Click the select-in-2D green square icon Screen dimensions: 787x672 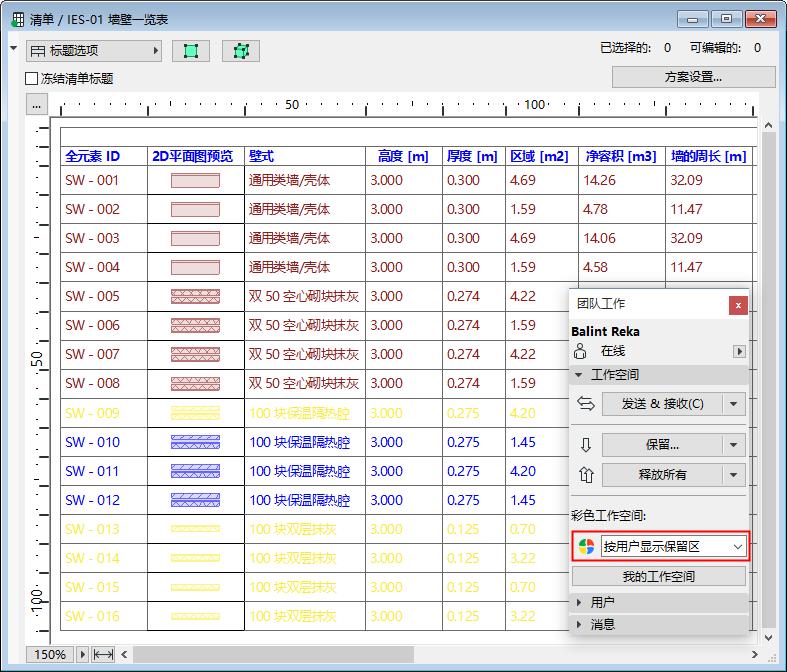click(191, 51)
